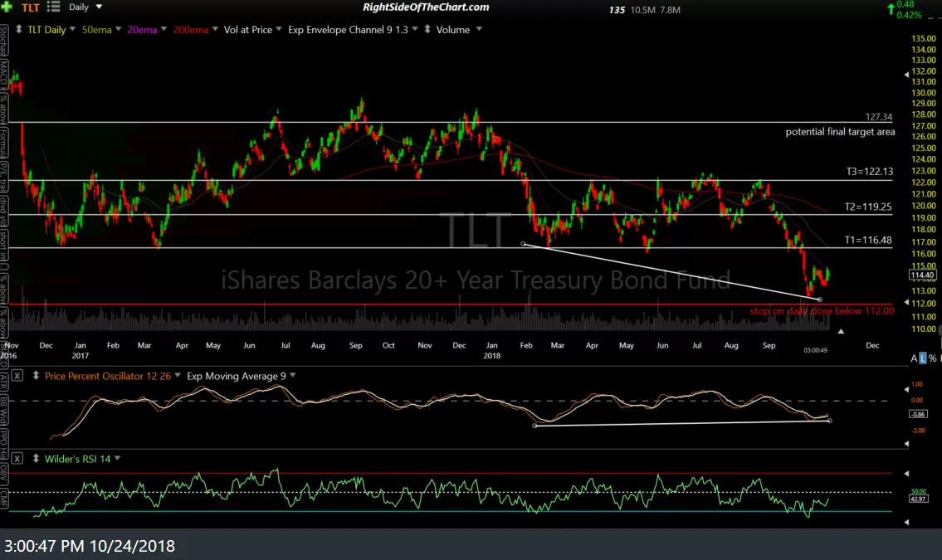Select the T1=116.48 target line label
The image size is (942, 560).
tap(868, 240)
